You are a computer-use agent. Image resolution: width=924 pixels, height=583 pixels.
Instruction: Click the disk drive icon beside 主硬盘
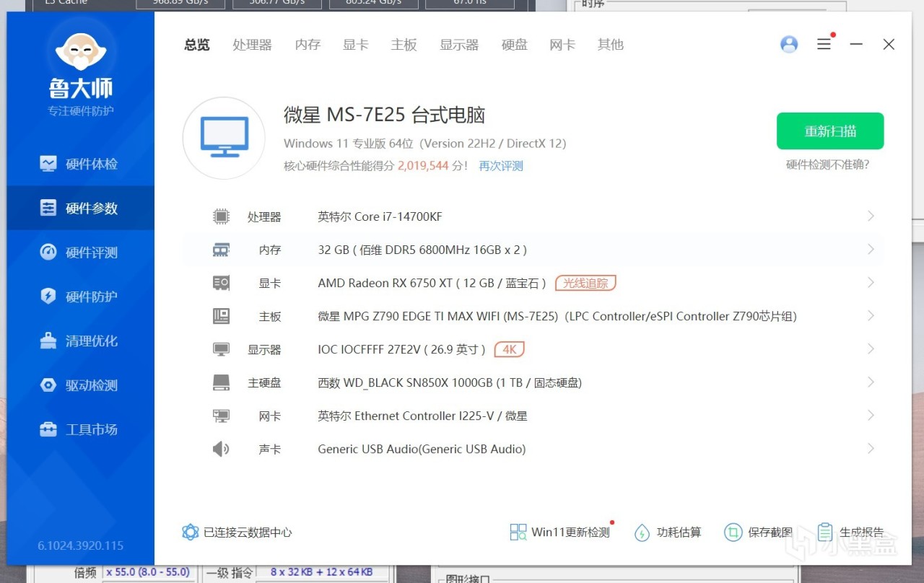(221, 382)
